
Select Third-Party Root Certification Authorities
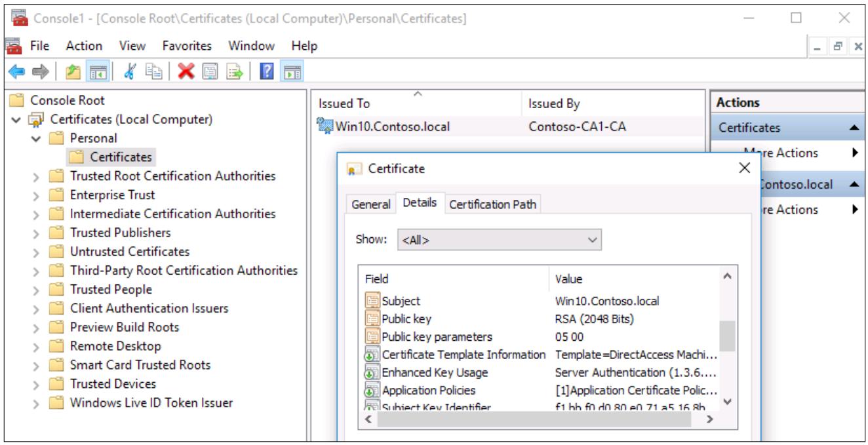184,271
